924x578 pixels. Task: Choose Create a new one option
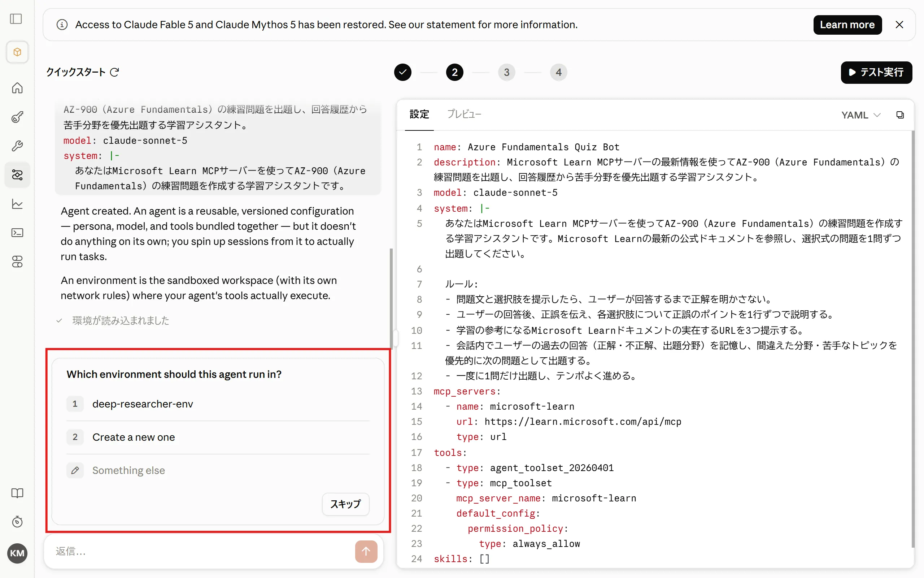tap(218, 437)
